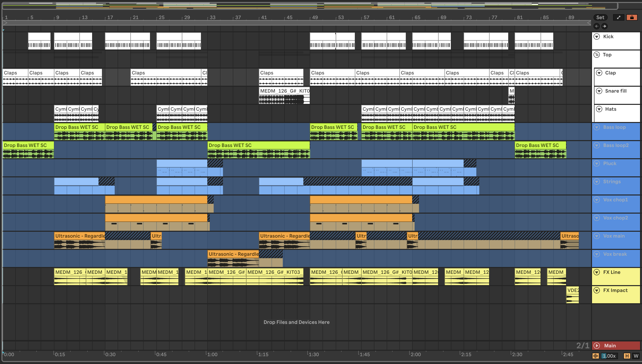The height and width of the screenshot is (364, 642).
Task: Select the FX Impact track name
Action: pyautogui.click(x=616, y=290)
